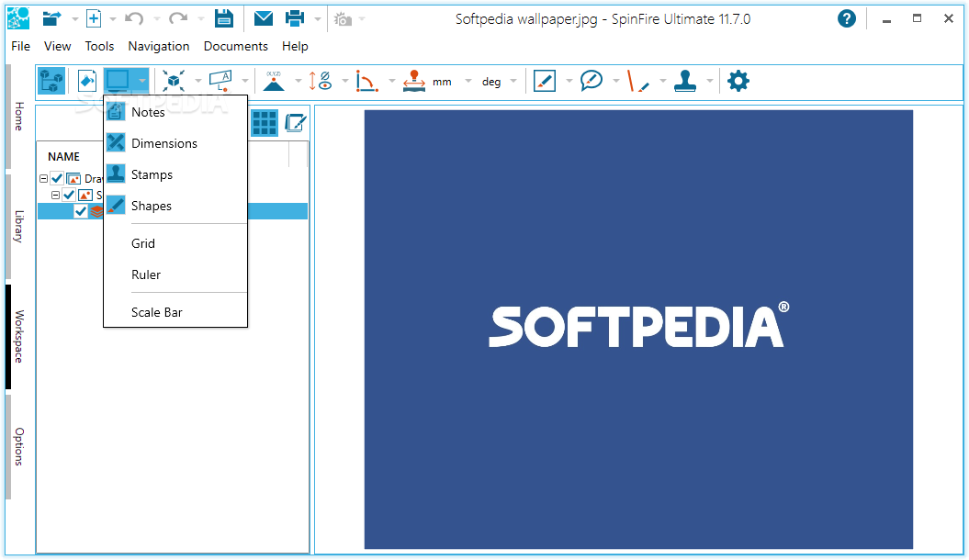Select the highlighted layer row in the tree

[x=173, y=211]
